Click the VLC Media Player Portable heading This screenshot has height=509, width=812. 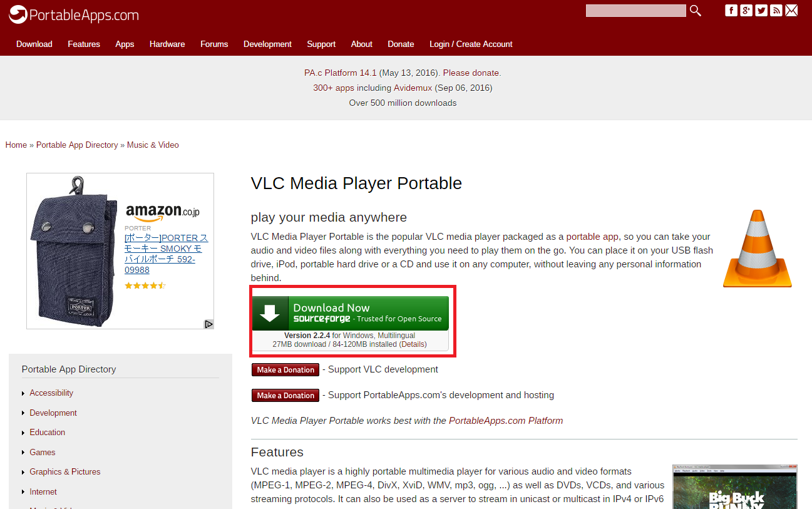coord(356,183)
